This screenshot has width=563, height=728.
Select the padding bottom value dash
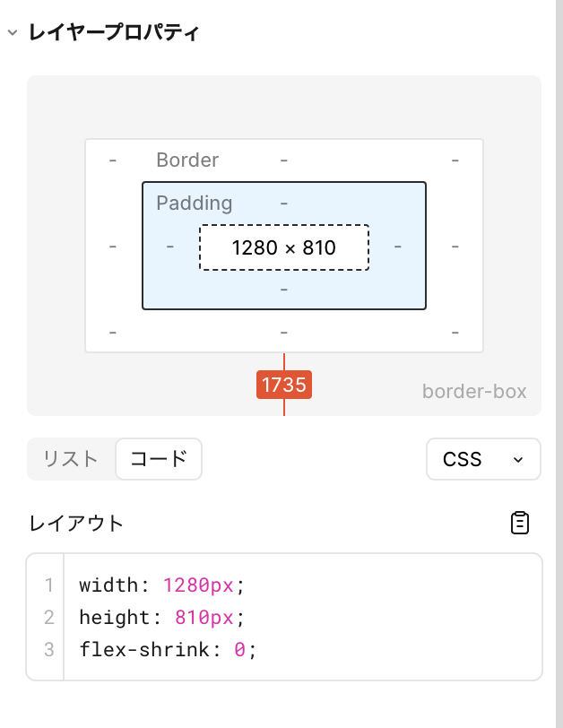(284, 290)
